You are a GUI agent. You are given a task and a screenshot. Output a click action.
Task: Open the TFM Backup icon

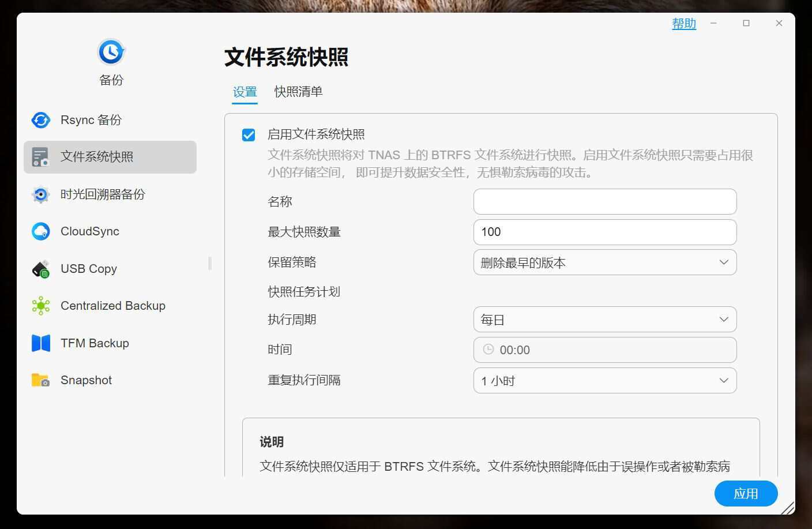41,343
